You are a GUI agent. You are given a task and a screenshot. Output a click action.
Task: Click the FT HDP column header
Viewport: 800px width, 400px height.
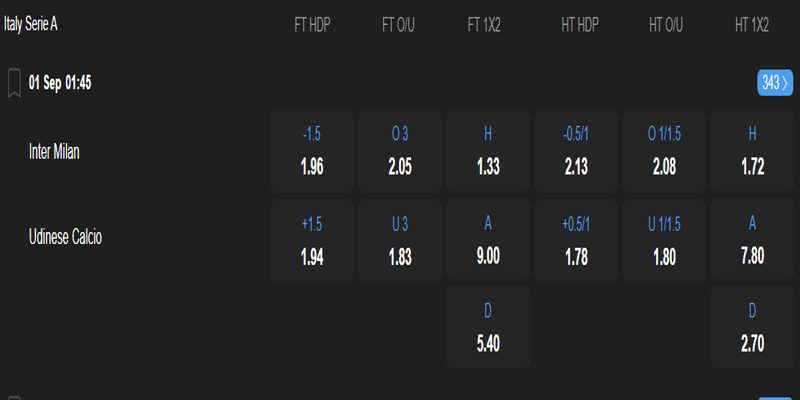pyautogui.click(x=312, y=25)
